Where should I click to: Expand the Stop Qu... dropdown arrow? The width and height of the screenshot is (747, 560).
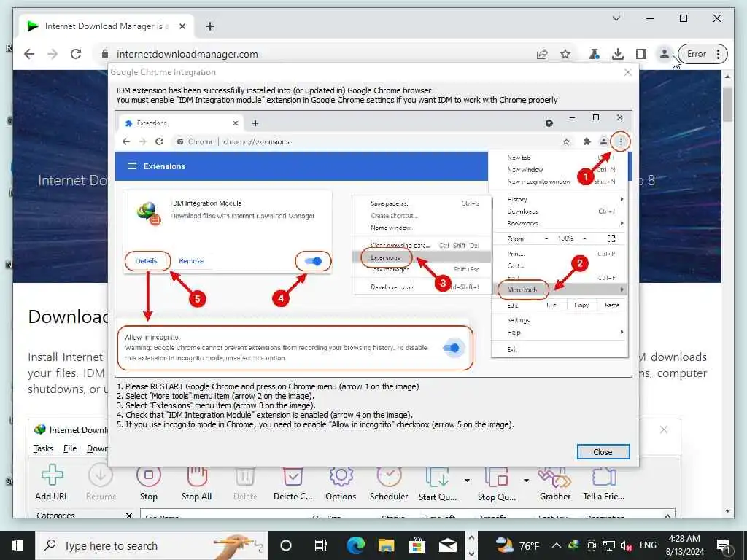pyautogui.click(x=526, y=480)
